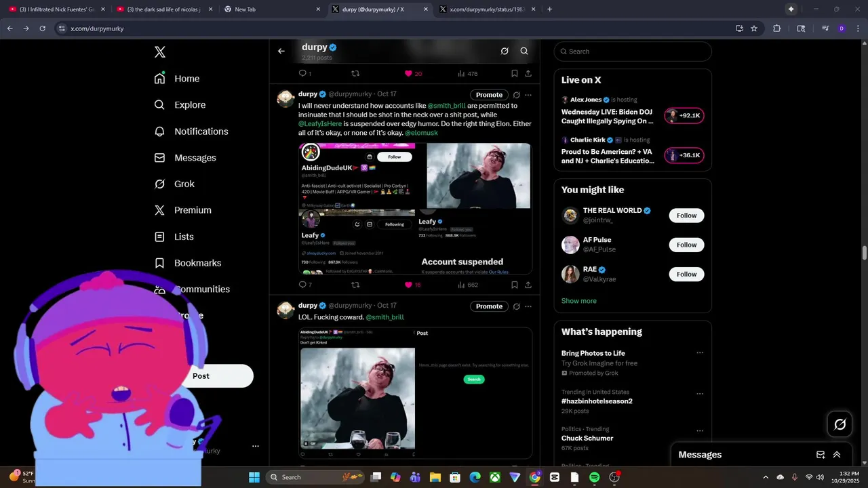Click the floating Grok button
Image resolution: width=868 pixels, height=488 pixels.
tap(840, 424)
